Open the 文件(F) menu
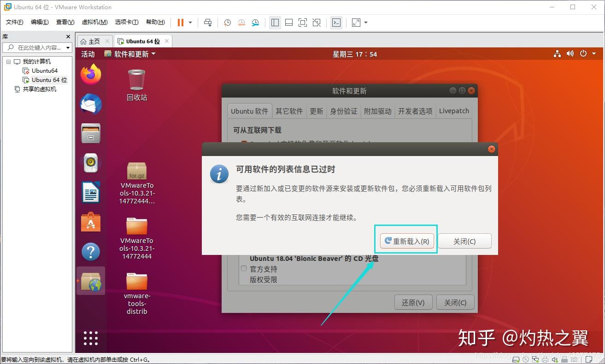This screenshot has height=364, width=605. click(15, 22)
